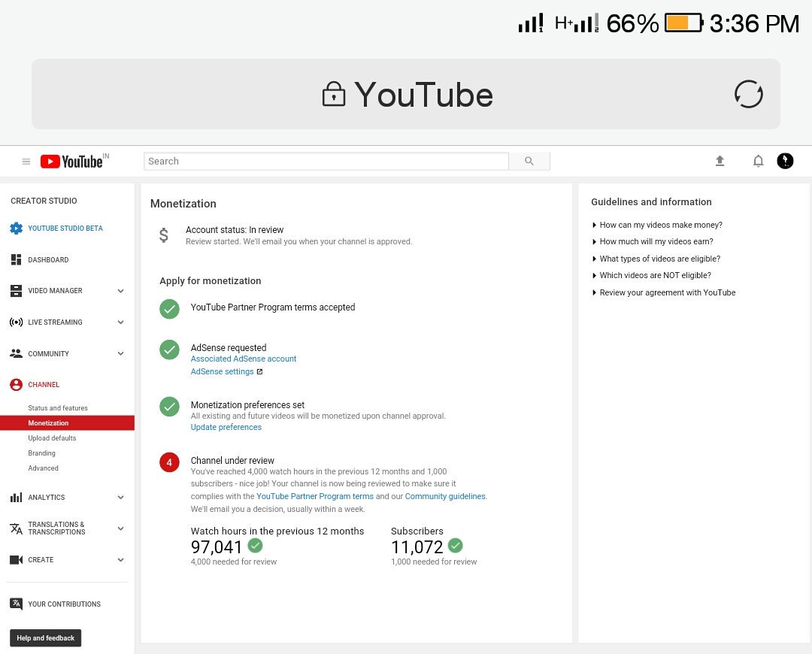Open YouTube Partner Program terms link

click(x=315, y=496)
